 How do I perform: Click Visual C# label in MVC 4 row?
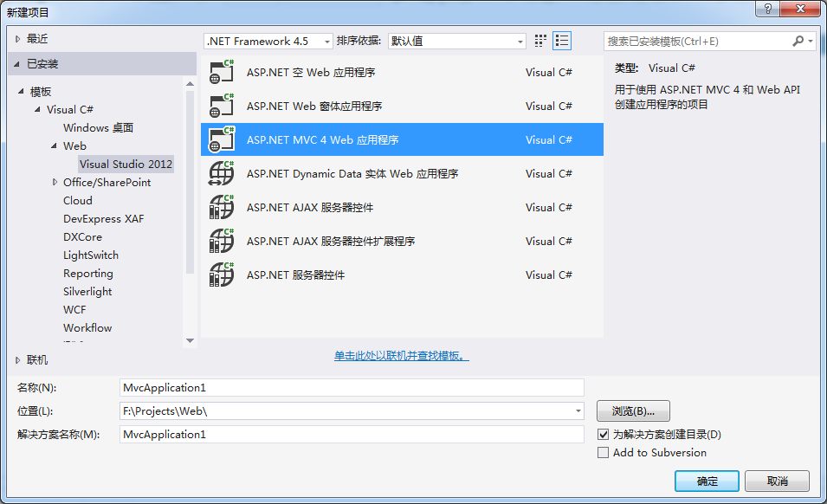click(548, 139)
